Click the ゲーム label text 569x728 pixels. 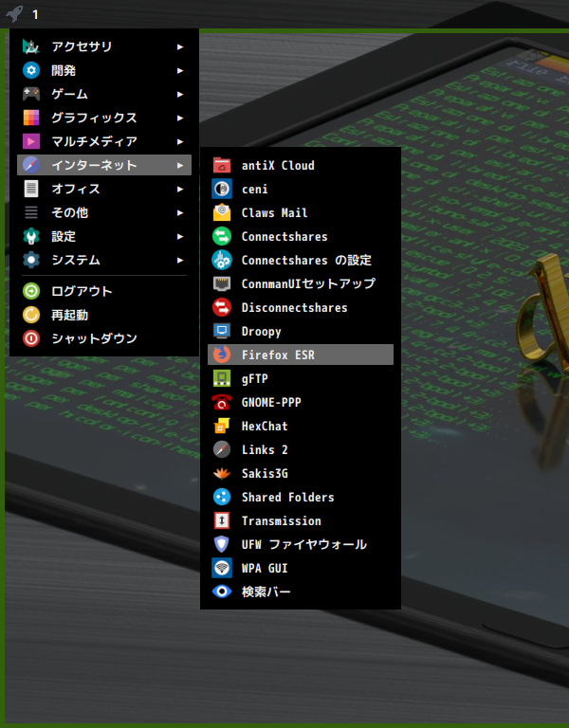(69, 94)
